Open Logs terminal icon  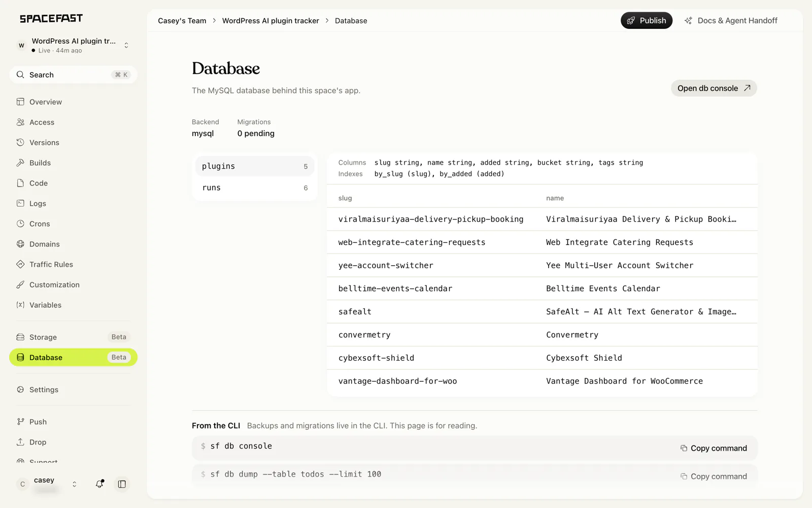(x=20, y=203)
